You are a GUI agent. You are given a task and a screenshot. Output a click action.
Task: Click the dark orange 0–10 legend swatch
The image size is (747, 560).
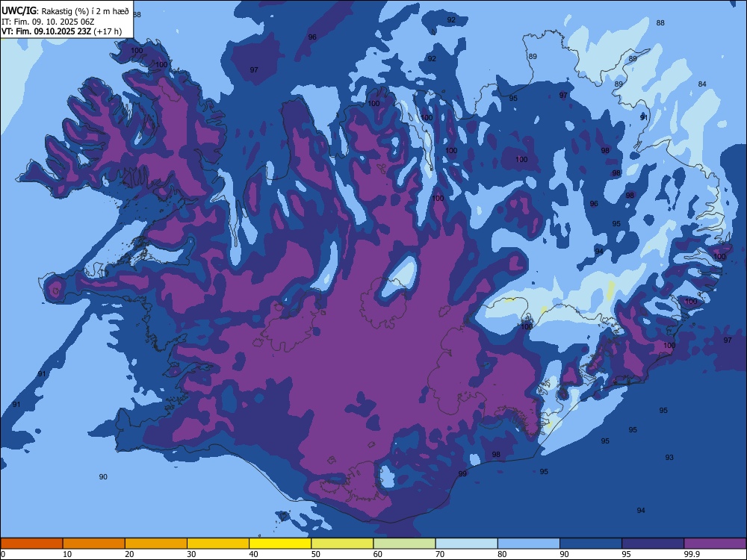31,544
